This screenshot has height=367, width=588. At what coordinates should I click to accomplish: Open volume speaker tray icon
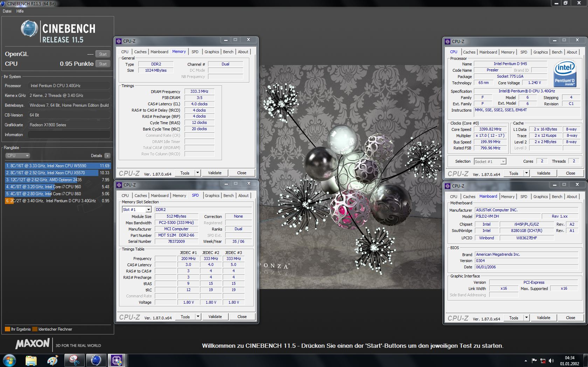coord(551,361)
